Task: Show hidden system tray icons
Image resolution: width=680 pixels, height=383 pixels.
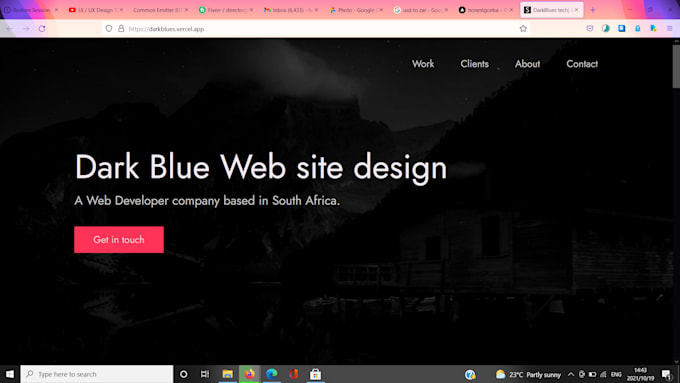Action: [x=571, y=374]
